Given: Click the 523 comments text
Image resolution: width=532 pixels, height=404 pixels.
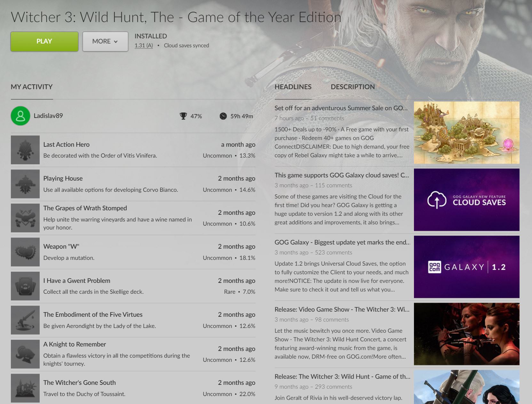Looking at the screenshot, I should pos(333,252).
